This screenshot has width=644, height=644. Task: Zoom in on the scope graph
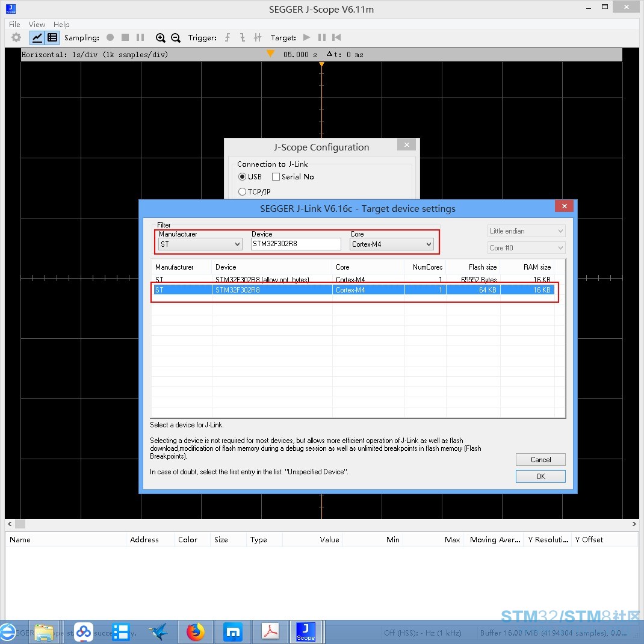pos(161,38)
